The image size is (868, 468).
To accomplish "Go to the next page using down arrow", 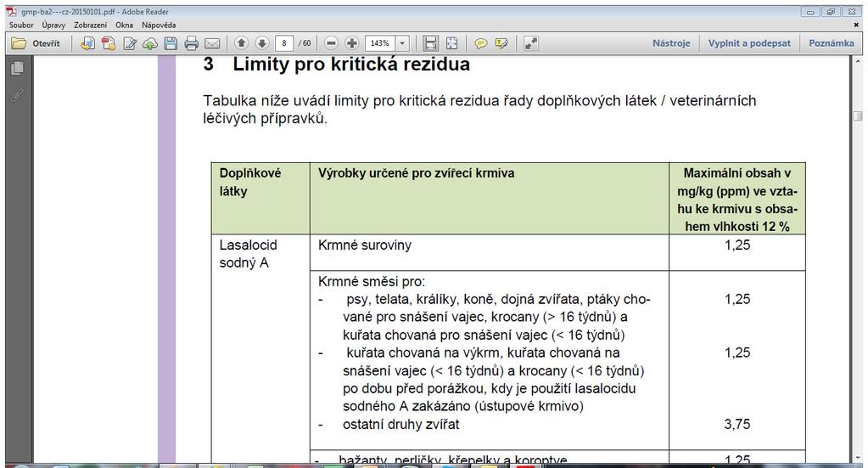I will click(x=262, y=43).
